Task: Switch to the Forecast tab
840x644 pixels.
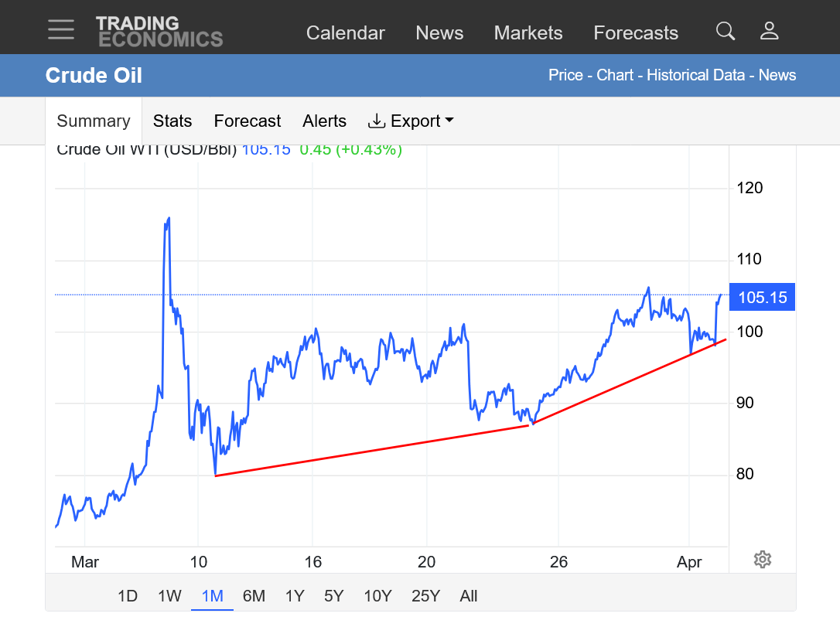Action: pos(248,121)
